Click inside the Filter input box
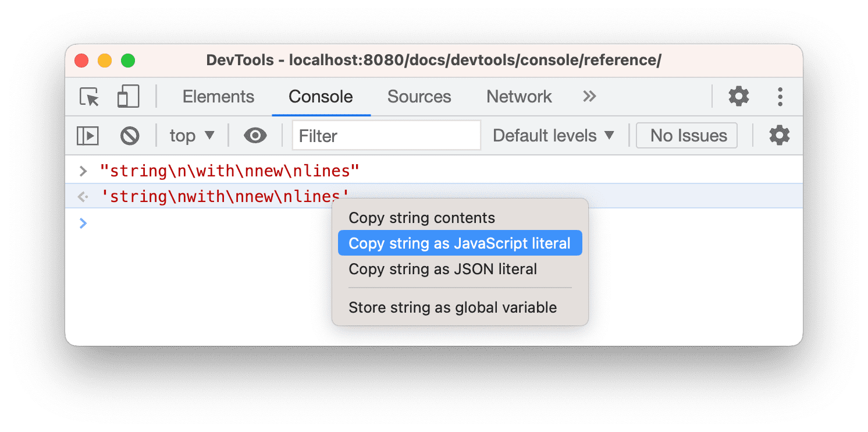868x432 pixels. (x=386, y=135)
